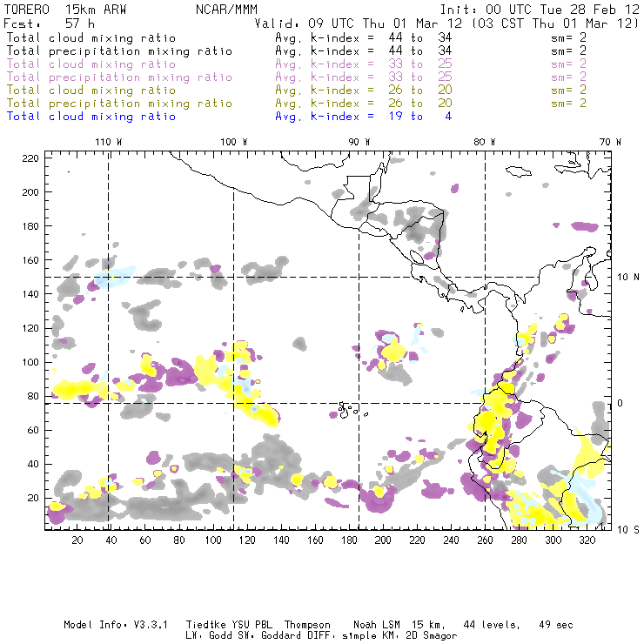Image resolution: width=644 pixels, height=644 pixels.
Task: Click 'Noah LSM 15 km' footer text
Action: [399, 625]
